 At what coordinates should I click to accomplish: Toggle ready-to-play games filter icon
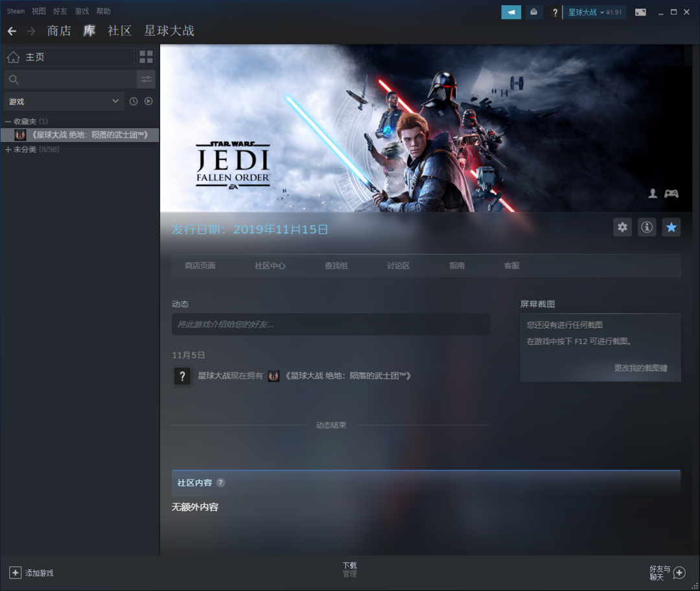coord(148,101)
